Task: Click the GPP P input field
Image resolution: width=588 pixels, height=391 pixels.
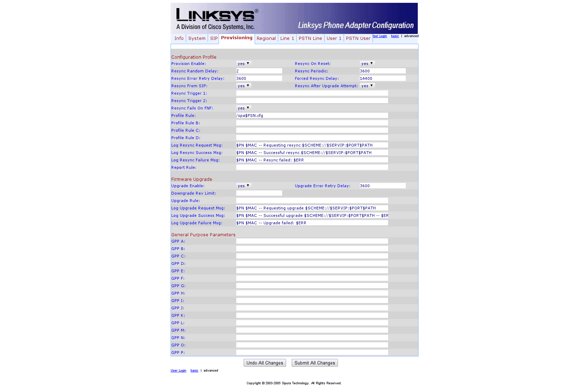Action: click(x=312, y=353)
